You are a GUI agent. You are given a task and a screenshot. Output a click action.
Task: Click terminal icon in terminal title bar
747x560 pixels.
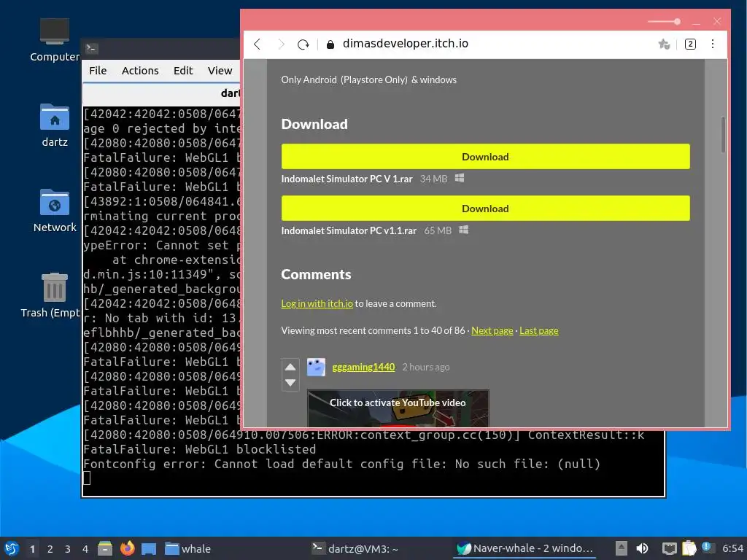[x=91, y=48]
